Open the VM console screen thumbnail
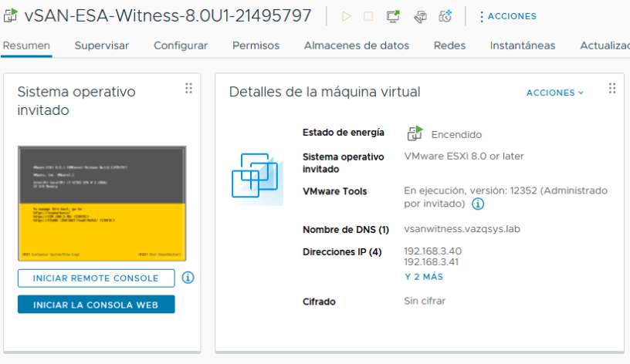The image size is (630, 364). (x=102, y=204)
